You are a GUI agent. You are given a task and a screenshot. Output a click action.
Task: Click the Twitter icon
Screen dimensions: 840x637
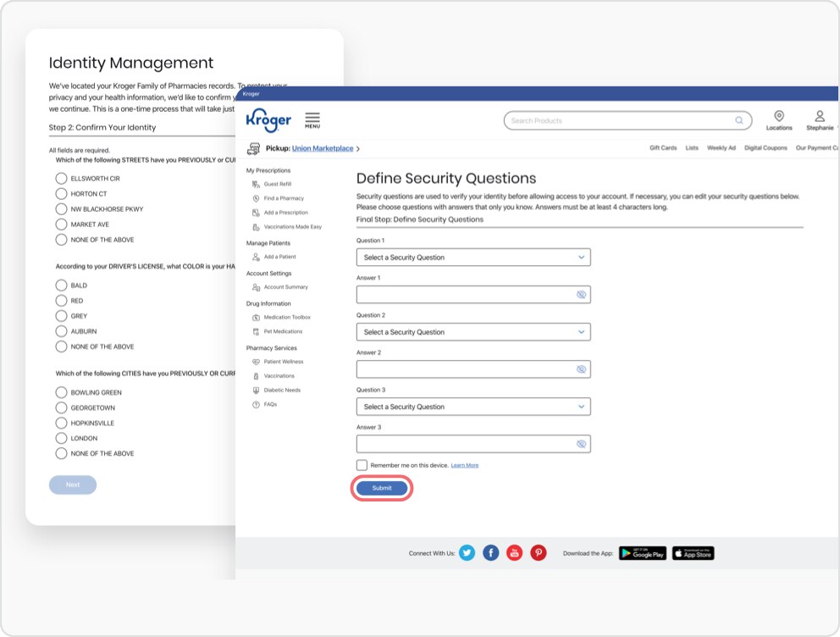tap(467, 553)
